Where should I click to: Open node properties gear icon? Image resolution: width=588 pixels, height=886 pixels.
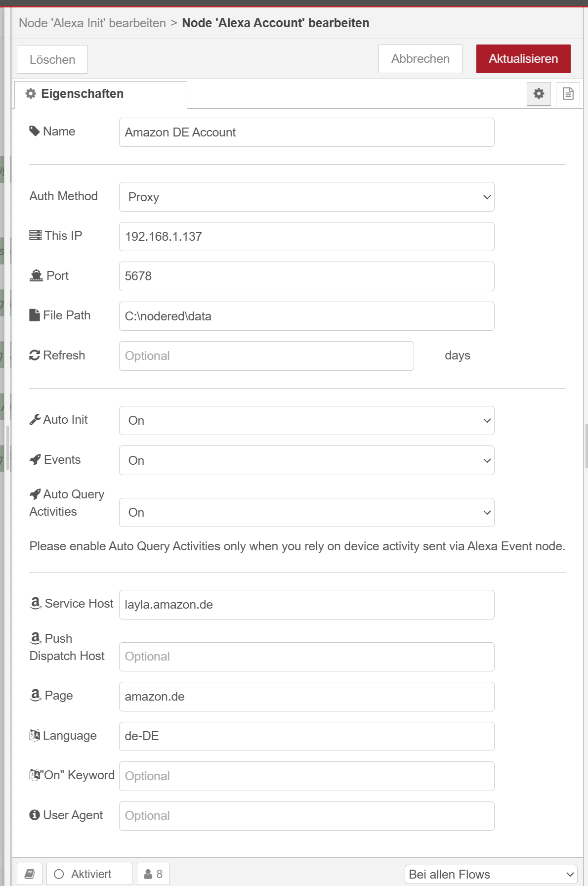click(539, 93)
